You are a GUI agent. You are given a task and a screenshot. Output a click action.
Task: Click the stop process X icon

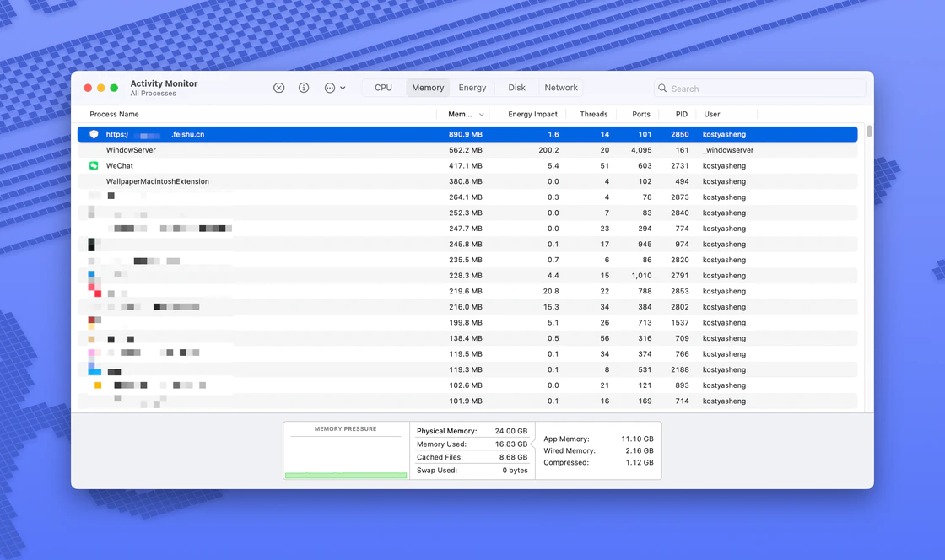click(278, 88)
